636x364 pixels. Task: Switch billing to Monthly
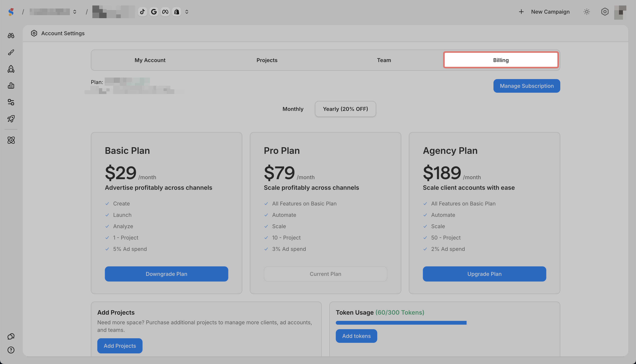click(293, 109)
